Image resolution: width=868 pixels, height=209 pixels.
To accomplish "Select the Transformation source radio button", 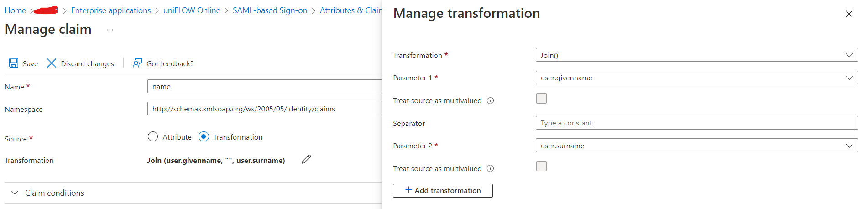I will (x=204, y=136).
